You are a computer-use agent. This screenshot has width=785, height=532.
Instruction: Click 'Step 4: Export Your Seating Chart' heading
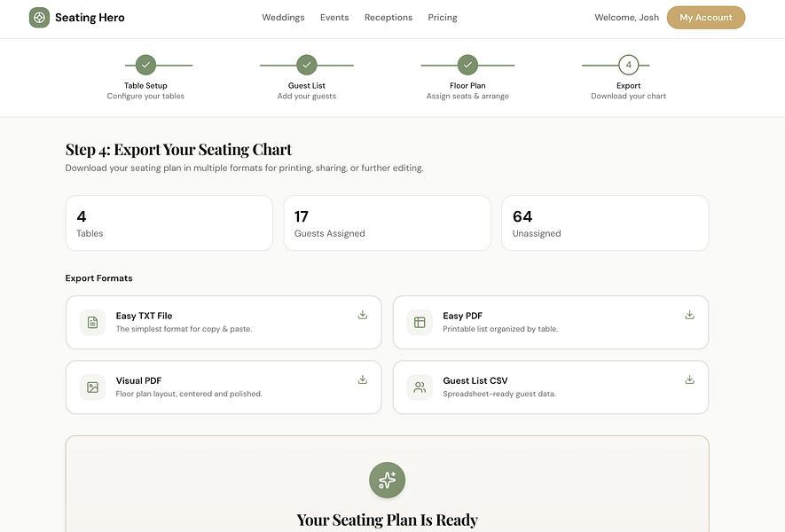(178, 149)
